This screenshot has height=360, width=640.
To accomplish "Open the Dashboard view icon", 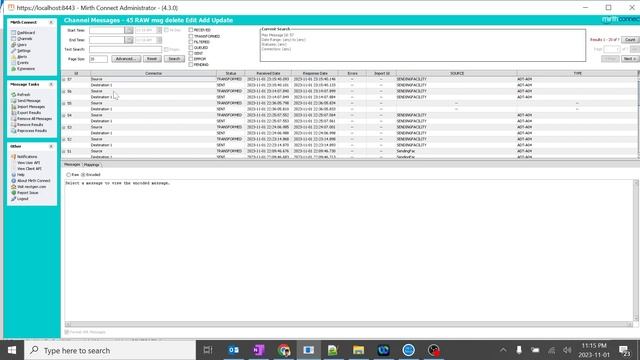I will pos(13,33).
